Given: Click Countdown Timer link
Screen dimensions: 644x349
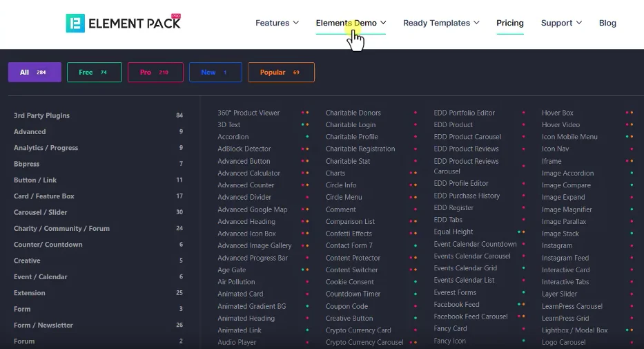Looking at the screenshot, I should coord(353,294).
